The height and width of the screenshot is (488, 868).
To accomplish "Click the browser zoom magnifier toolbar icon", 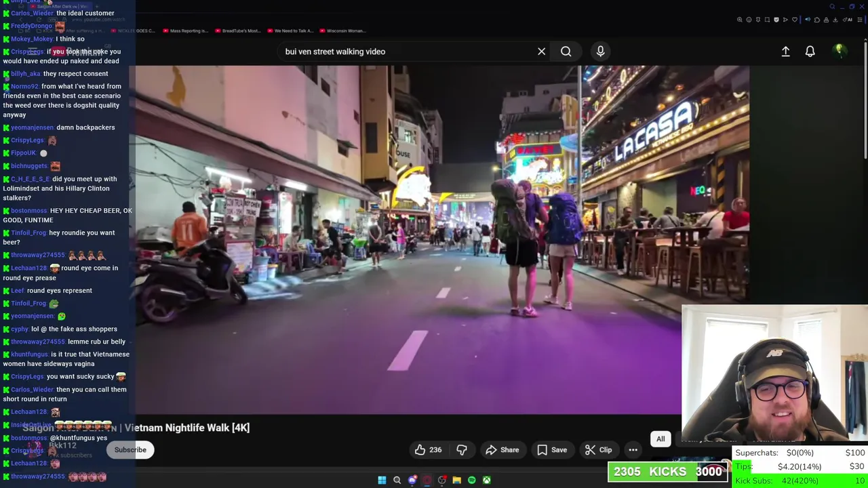I will point(739,20).
